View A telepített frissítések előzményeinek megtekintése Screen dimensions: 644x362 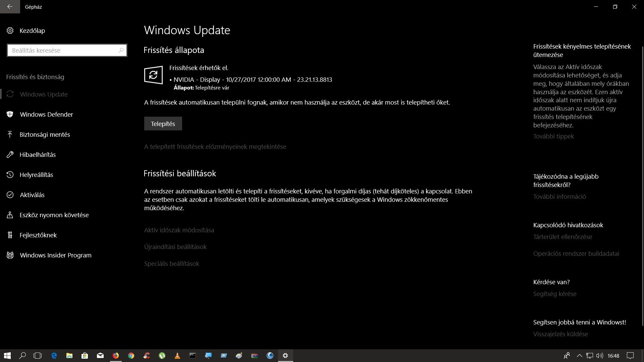click(x=215, y=146)
